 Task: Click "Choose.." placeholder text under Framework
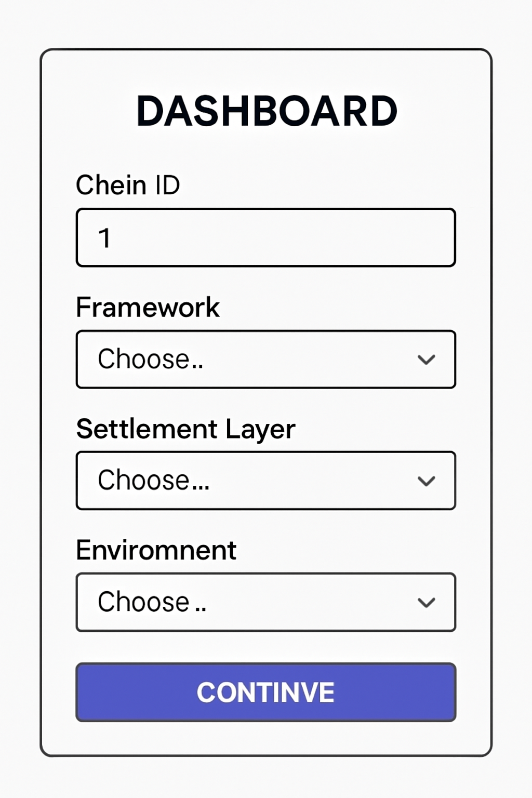150,360
